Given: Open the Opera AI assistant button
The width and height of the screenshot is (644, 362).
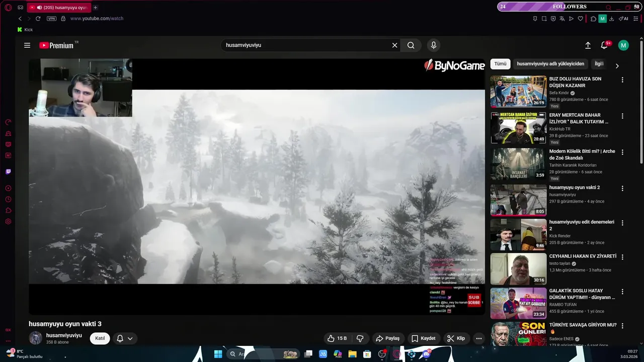Looking at the screenshot, I should pos(623,19).
